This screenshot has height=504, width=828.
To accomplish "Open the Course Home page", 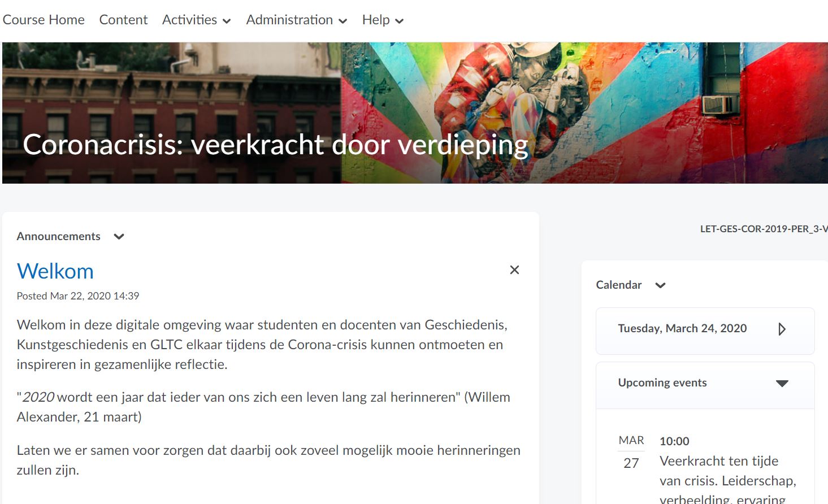I will click(x=44, y=20).
